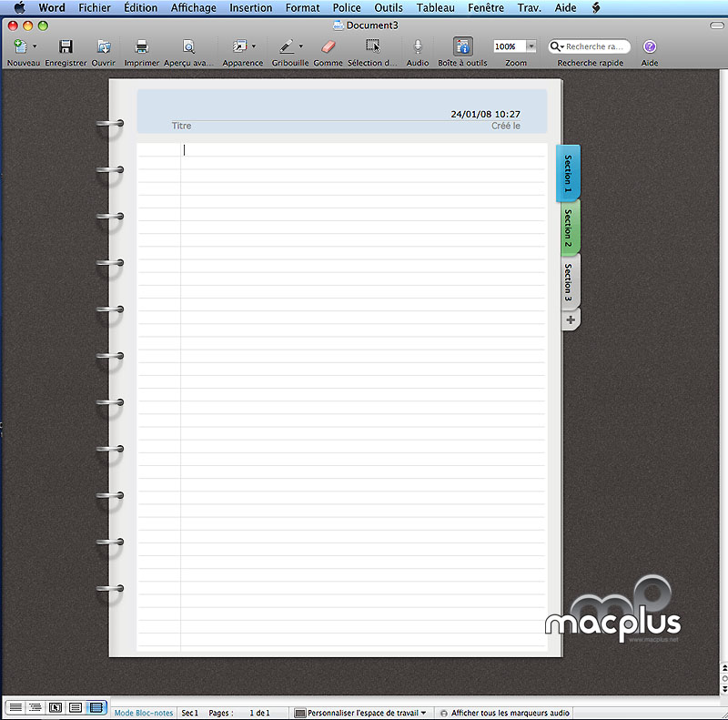Switch to publishing layout view icon
Screen dimensions: 728x720
click(x=56, y=707)
